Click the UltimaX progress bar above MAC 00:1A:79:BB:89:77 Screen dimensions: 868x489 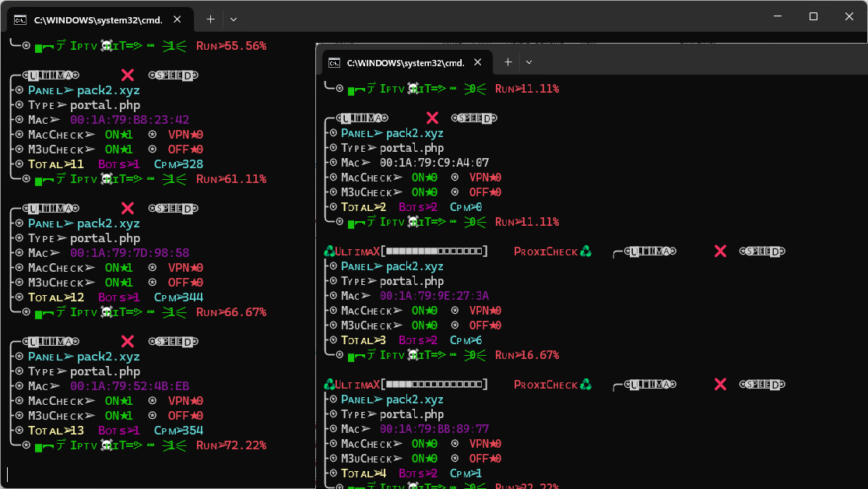436,385
